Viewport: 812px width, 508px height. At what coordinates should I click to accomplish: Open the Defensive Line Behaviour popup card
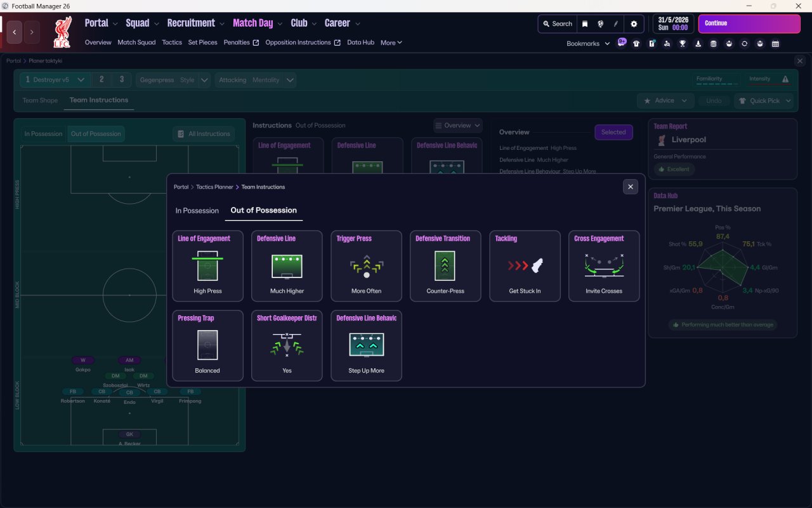367,345
